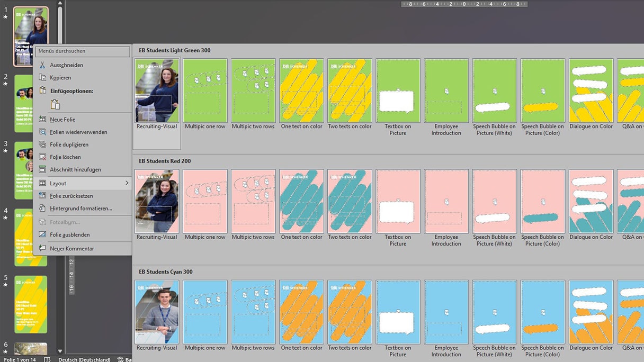Image resolution: width=644 pixels, height=362 pixels.
Task: Select slide 3 thumbnail in slide panel
Action: (31, 164)
